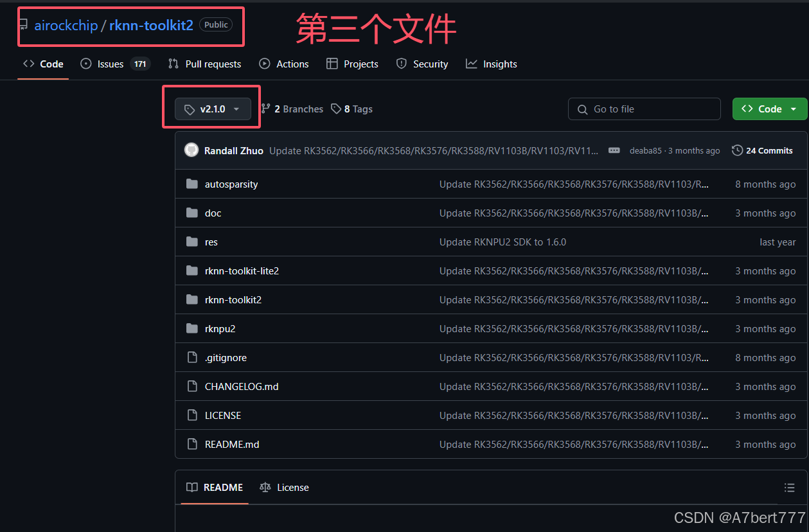
Task: Open the Insights tab
Action: coord(492,64)
